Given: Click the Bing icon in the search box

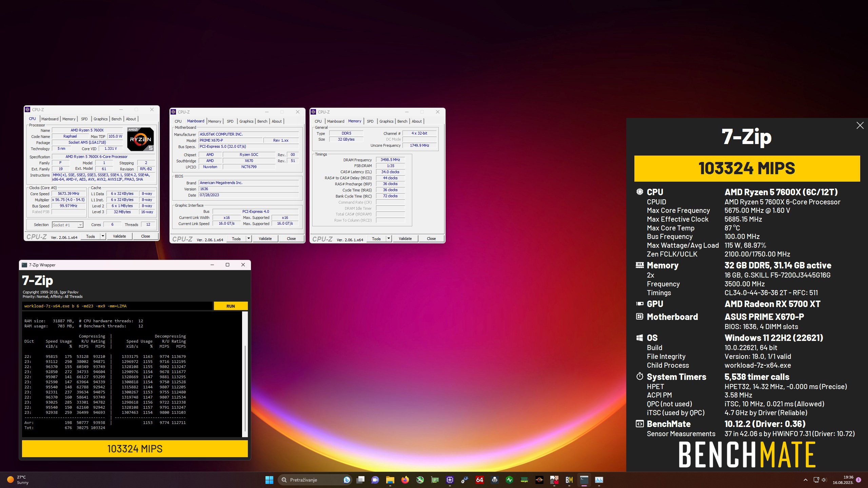Looking at the screenshot, I should pyautogui.click(x=347, y=480).
